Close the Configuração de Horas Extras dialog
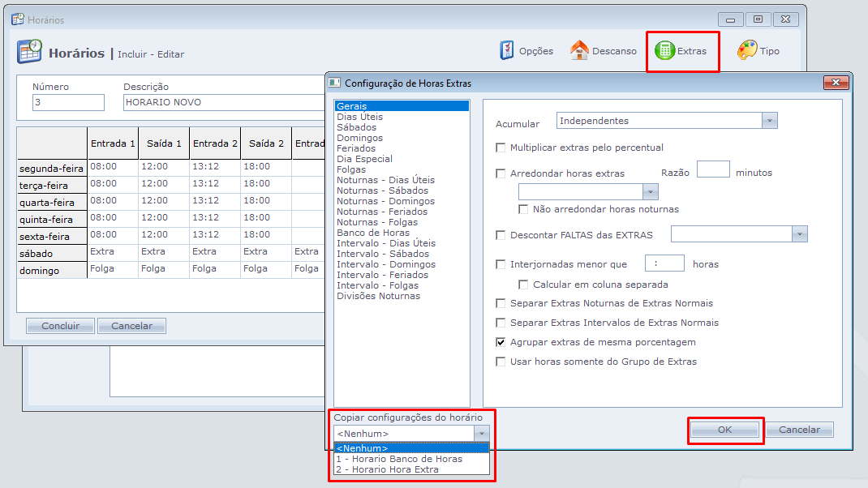Screen dimensions: 868x488 point(836,83)
